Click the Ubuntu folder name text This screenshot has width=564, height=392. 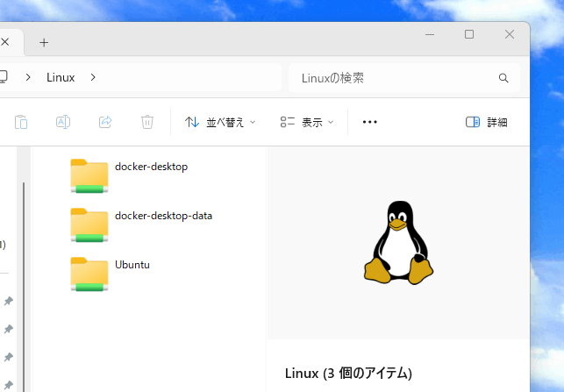(132, 265)
